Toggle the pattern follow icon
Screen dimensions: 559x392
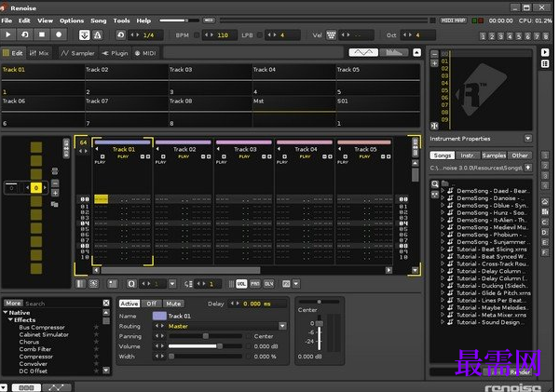pyautogui.click(x=84, y=35)
